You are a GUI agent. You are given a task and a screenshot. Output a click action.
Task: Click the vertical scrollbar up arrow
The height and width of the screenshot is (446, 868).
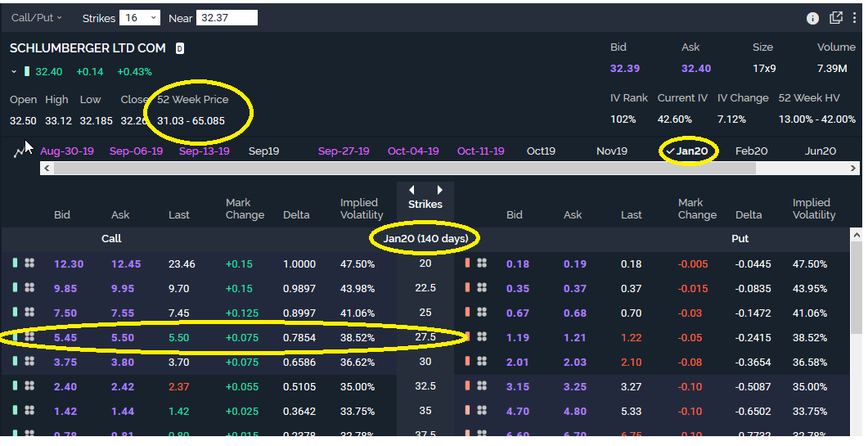[x=857, y=235]
